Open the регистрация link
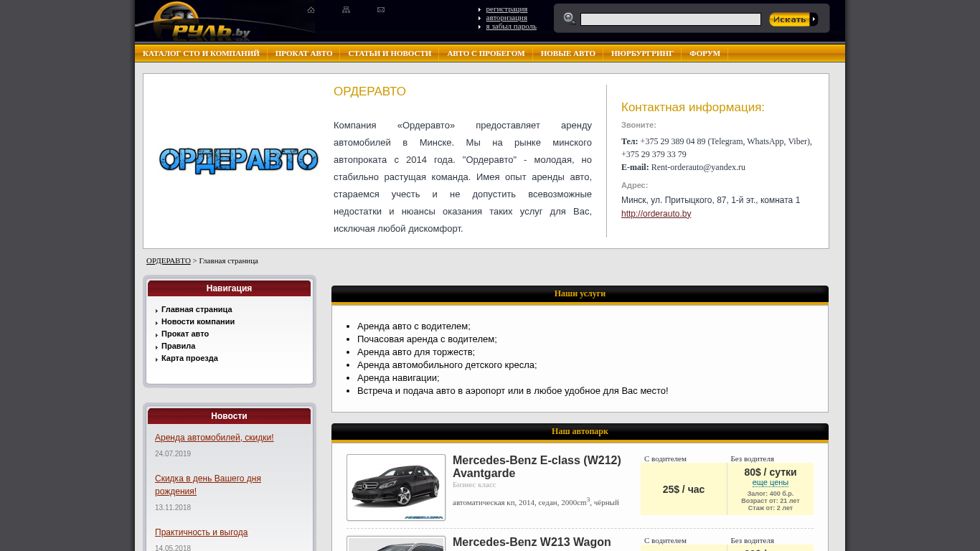 507,9
